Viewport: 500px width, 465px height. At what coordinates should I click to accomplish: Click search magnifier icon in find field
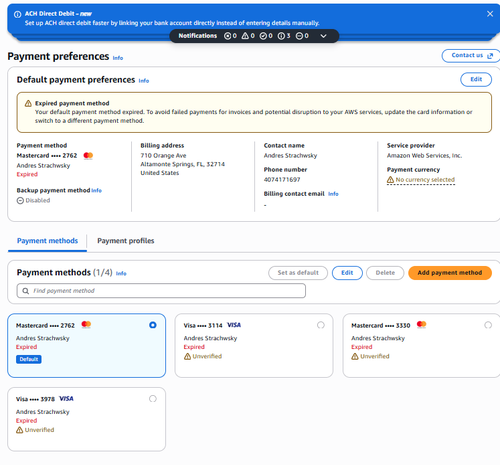point(26,291)
